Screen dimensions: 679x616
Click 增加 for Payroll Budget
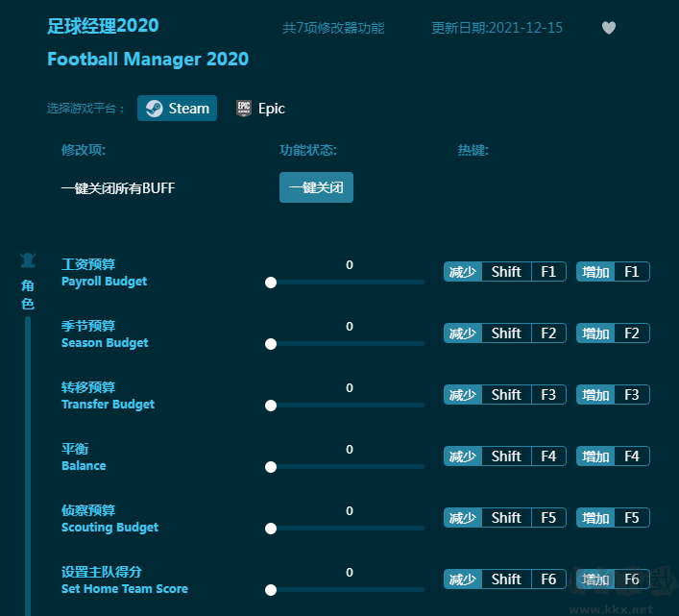[x=595, y=272]
